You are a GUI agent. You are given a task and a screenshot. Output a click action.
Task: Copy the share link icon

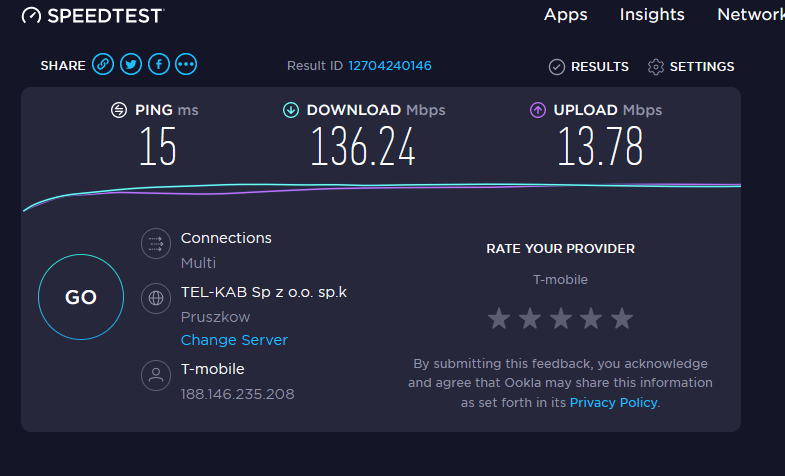tap(103, 64)
